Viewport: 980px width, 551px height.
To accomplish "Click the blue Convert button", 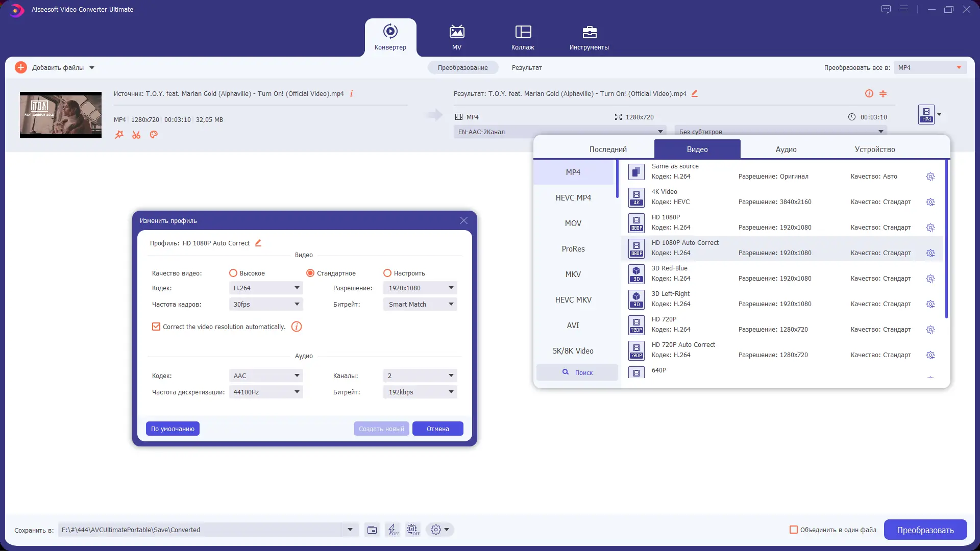I will [925, 530].
